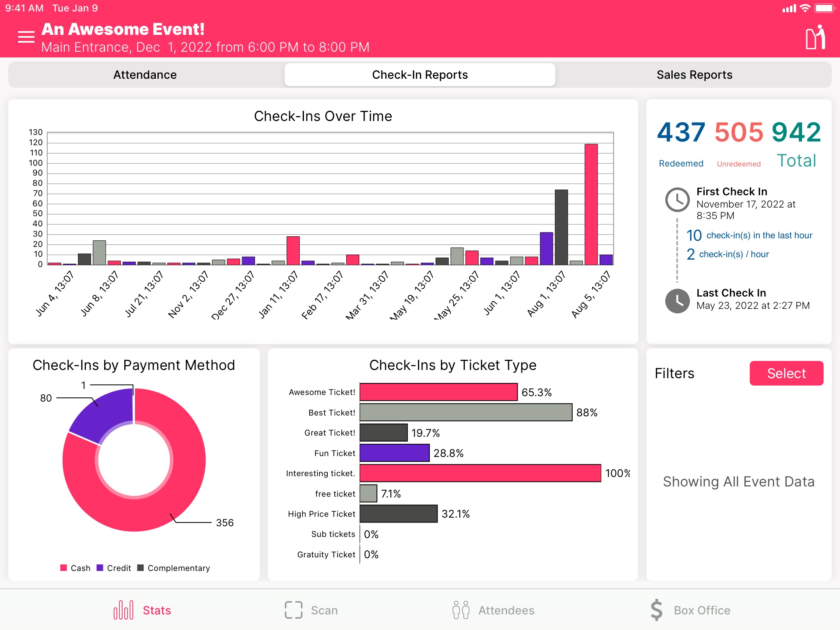Tap the Fun Ticket 28.8% bar
The width and height of the screenshot is (840, 630).
[x=395, y=453]
